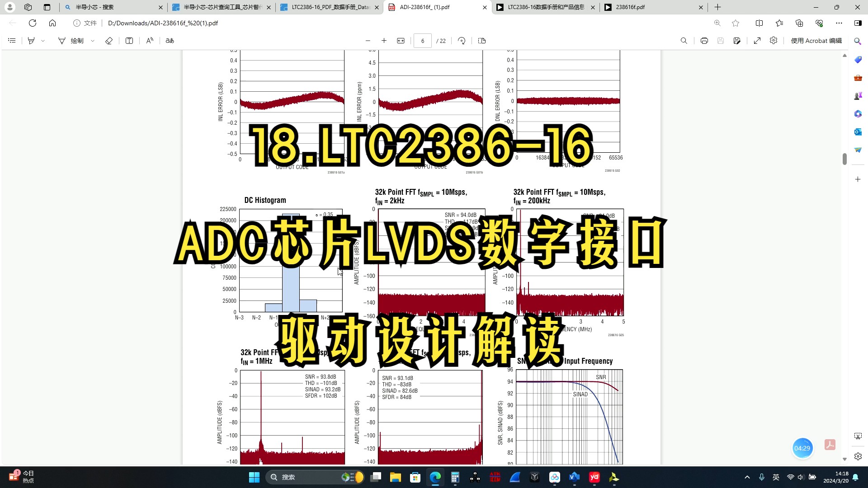Image resolution: width=868 pixels, height=488 pixels.
Task: Click the address bar file path
Action: click(x=163, y=23)
